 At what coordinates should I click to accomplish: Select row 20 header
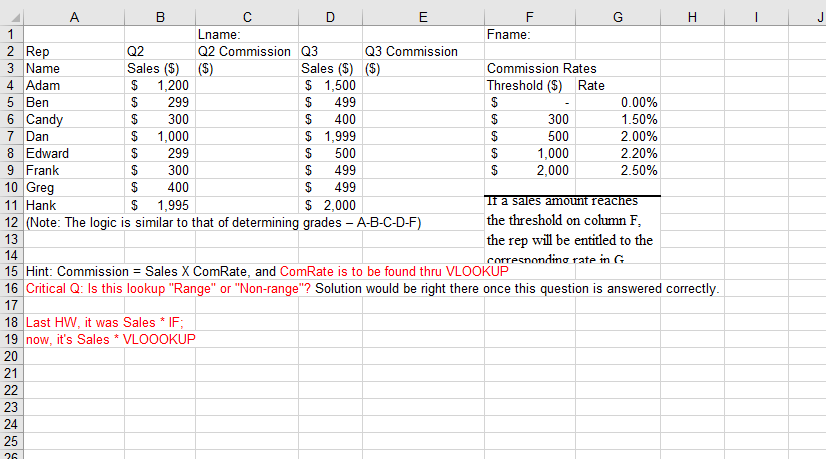click(x=11, y=356)
